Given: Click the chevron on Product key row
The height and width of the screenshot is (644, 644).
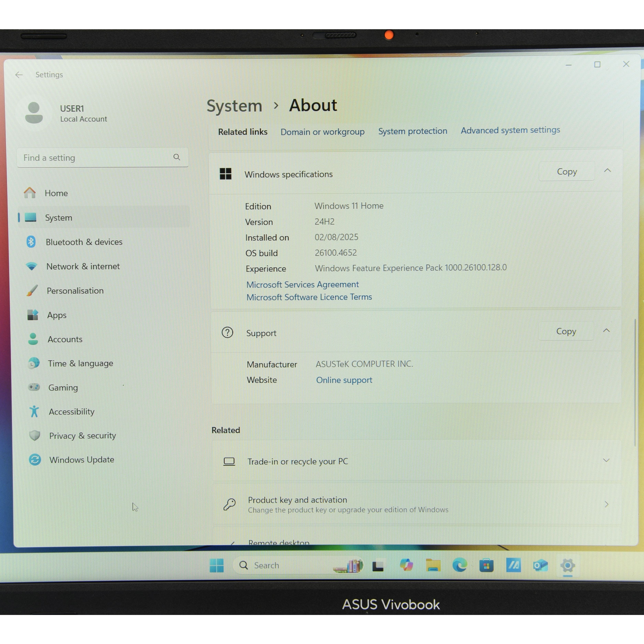Looking at the screenshot, I should (606, 504).
